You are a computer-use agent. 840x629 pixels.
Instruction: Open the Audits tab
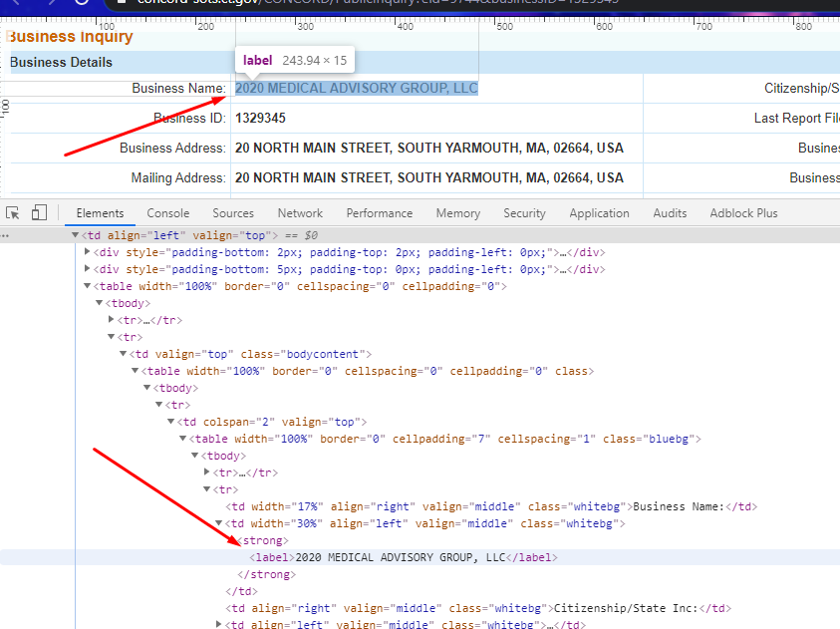(x=670, y=213)
